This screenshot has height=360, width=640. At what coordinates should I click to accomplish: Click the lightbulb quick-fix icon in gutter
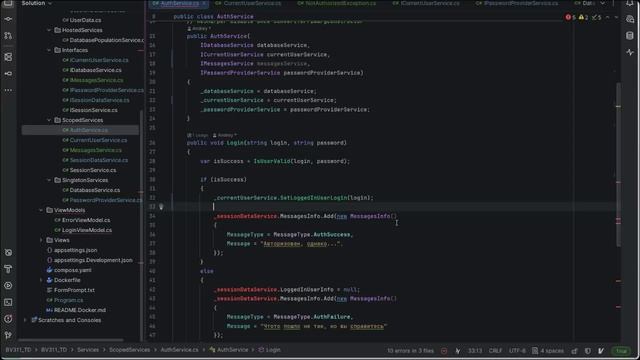[x=161, y=207]
